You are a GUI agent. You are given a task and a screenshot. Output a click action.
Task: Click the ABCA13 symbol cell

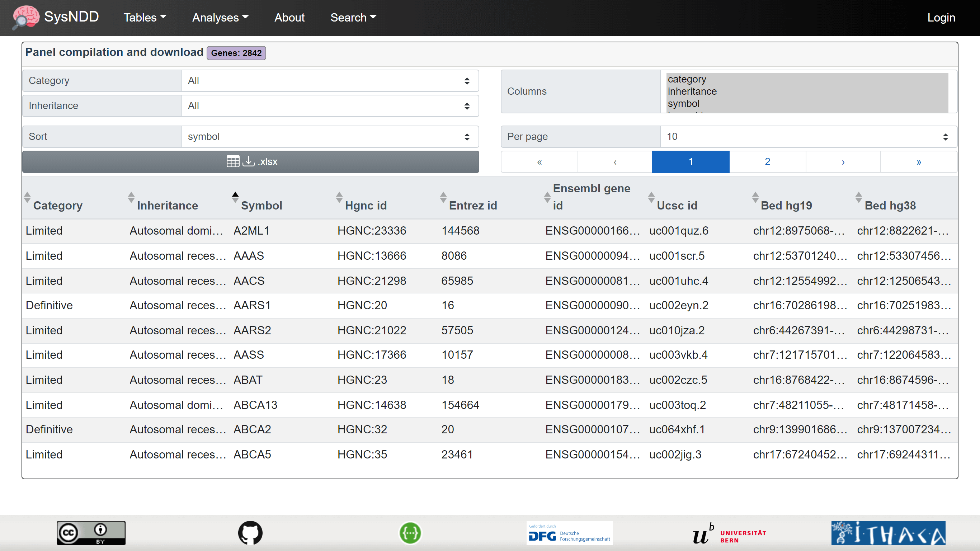[x=255, y=405]
